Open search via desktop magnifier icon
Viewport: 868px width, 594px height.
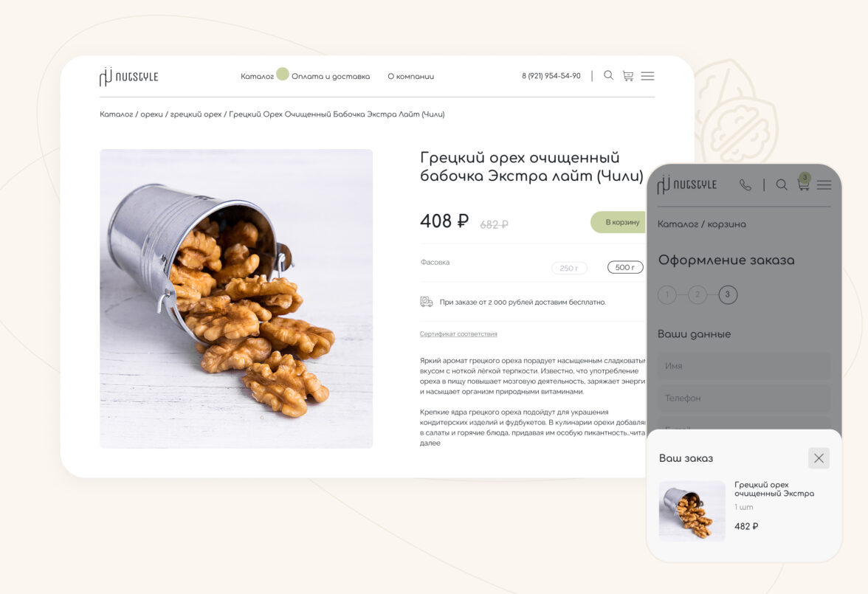(x=608, y=75)
